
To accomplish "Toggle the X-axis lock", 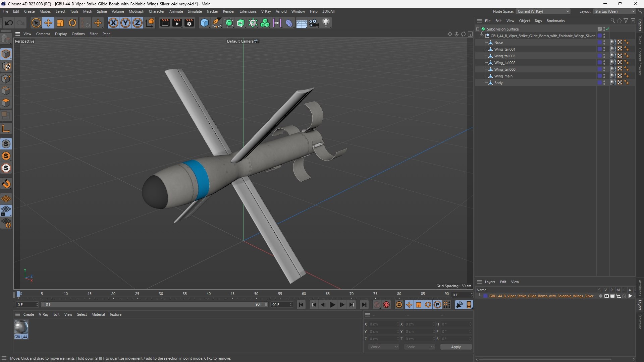I will pyautogui.click(x=113, y=23).
